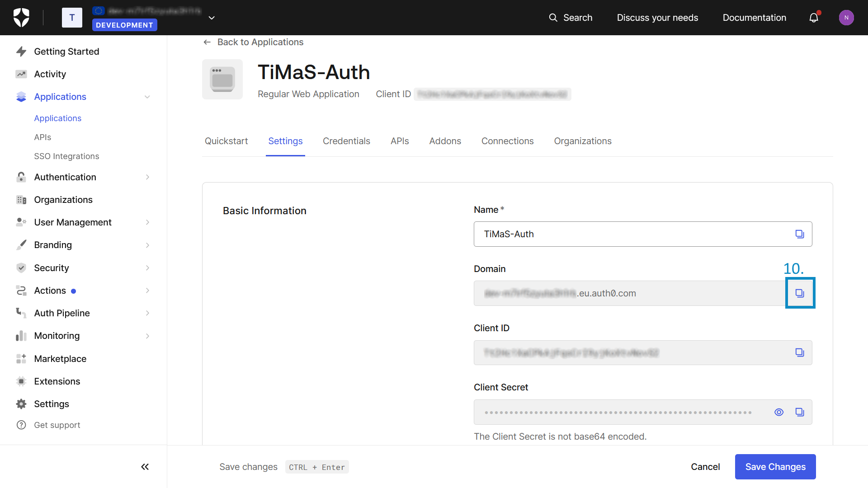The image size is (868, 488).
Task: Copy the Domain value
Action: [800, 293]
